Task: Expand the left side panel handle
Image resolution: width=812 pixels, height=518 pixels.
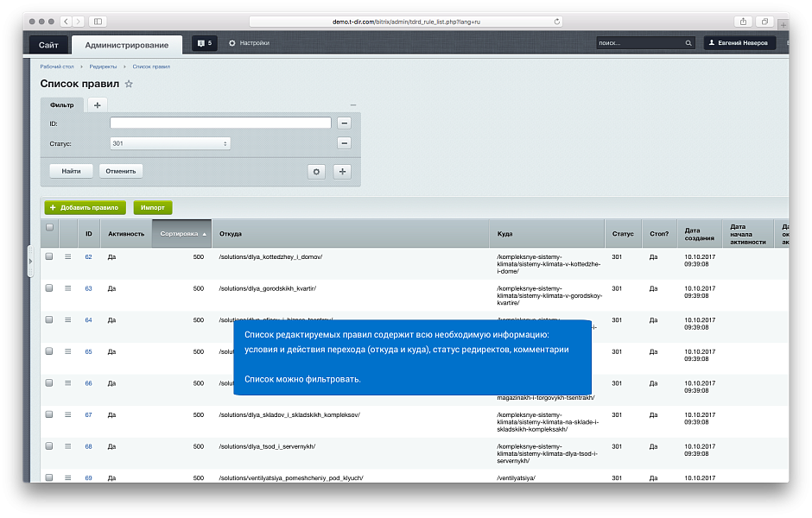Action: (30, 260)
